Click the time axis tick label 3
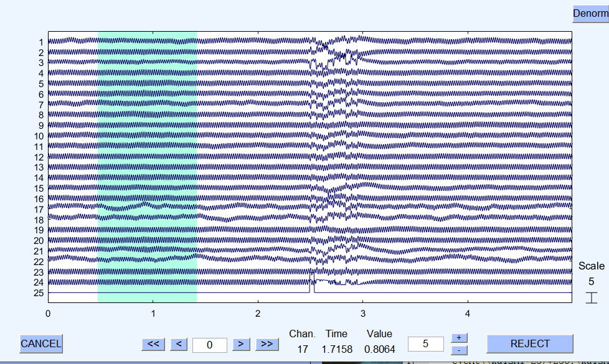The width and height of the screenshot is (609, 364). [x=363, y=314]
